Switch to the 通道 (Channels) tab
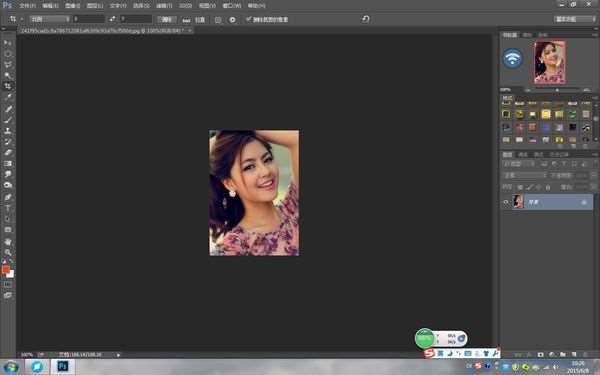The width and height of the screenshot is (600, 375). (523, 155)
